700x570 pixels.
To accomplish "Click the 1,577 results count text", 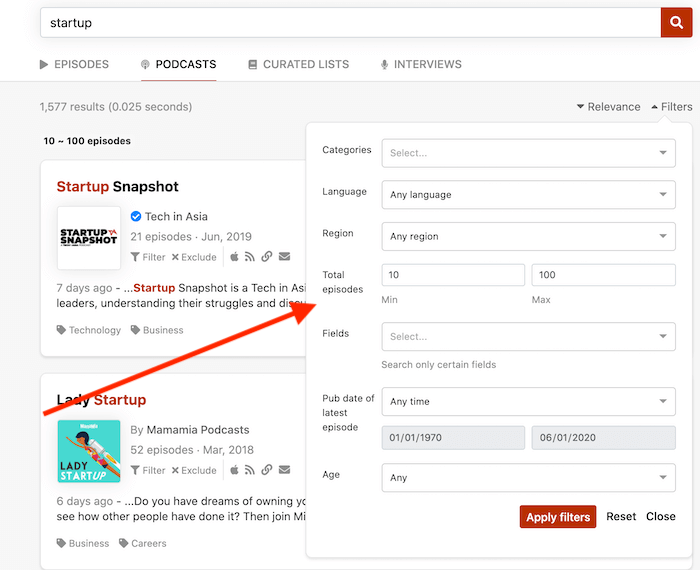I will (116, 107).
